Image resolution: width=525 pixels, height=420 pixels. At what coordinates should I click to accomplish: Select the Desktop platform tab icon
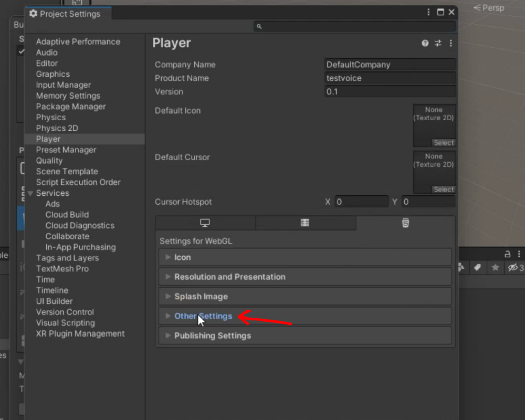click(204, 223)
